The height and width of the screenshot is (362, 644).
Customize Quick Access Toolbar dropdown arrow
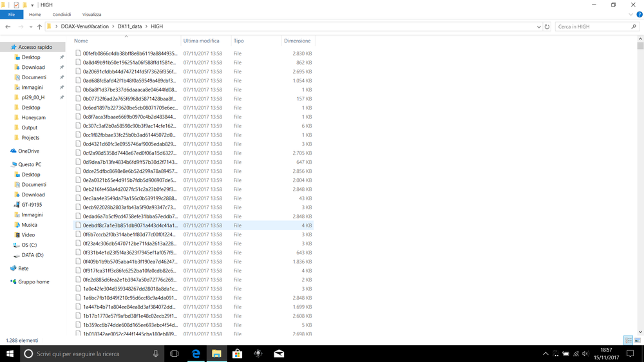[32, 5]
